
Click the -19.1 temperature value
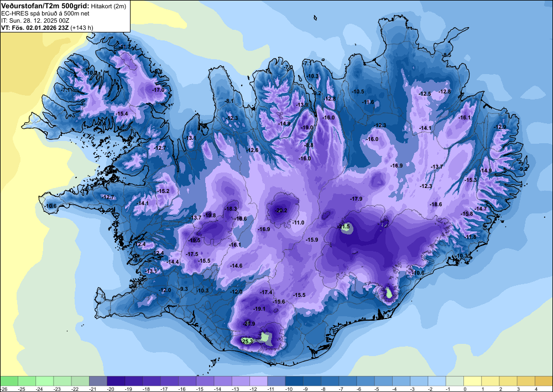point(259,309)
